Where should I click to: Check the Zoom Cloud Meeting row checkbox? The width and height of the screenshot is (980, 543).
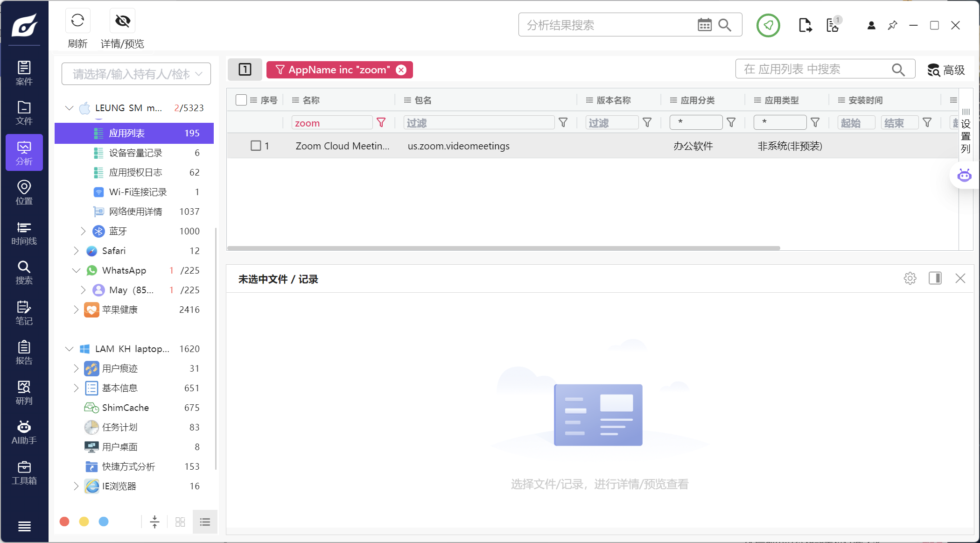point(256,146)
